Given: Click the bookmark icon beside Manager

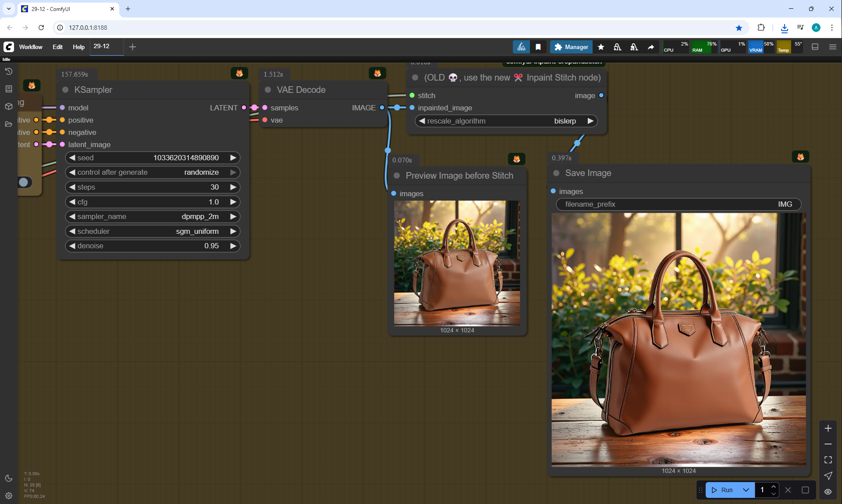Looking at the screenshot, I should [x=538, y=47].
